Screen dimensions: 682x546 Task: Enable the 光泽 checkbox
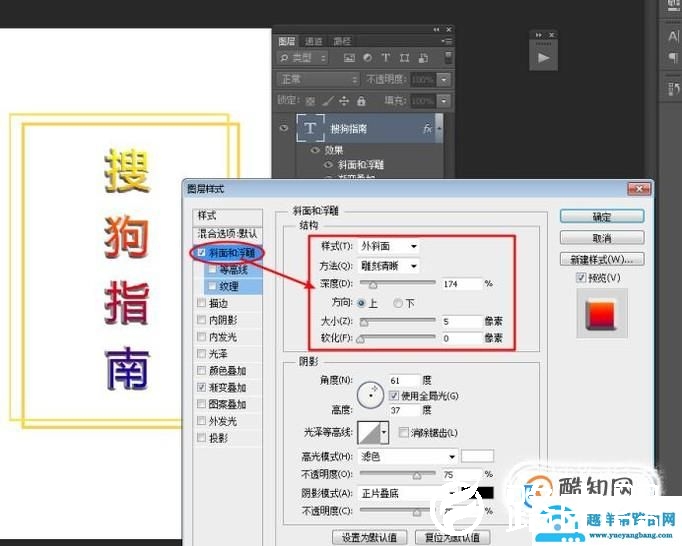point(201,353)
